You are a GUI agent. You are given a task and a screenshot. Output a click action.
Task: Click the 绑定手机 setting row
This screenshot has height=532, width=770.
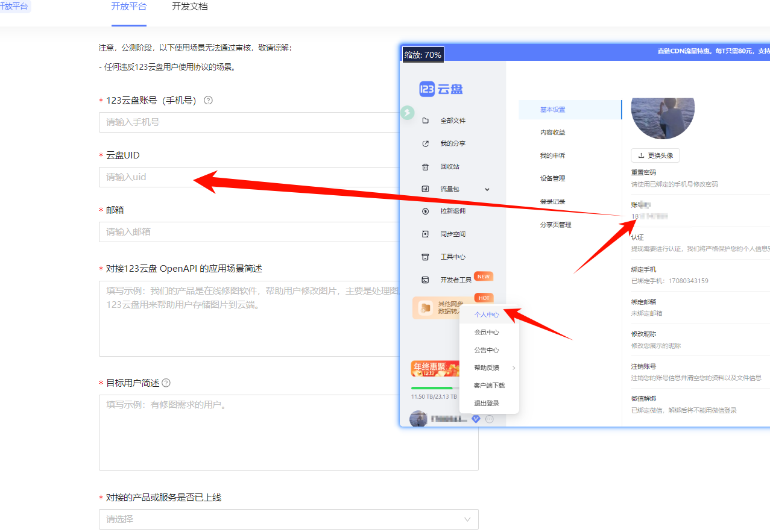(700, 275)
